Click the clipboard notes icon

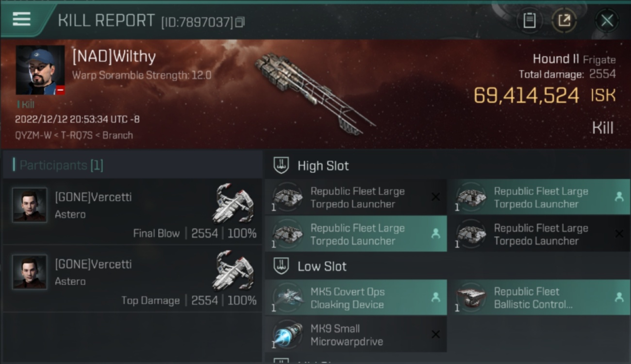coord(529,21)
